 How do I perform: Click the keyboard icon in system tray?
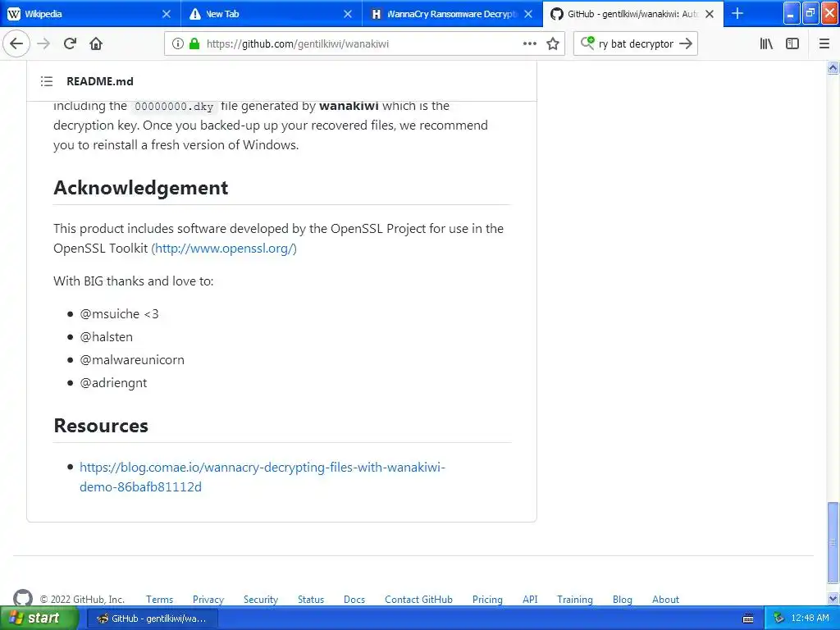coord(748,619)
